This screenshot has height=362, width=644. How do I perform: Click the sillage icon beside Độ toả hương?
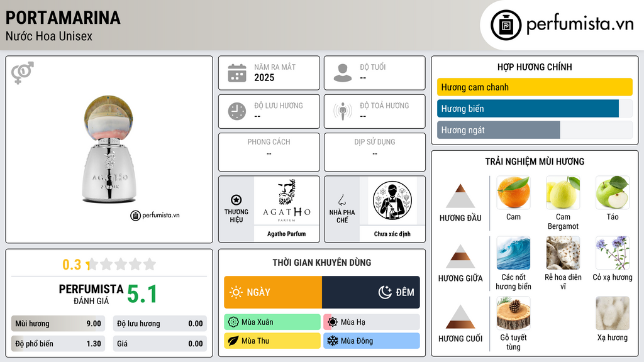343,111
